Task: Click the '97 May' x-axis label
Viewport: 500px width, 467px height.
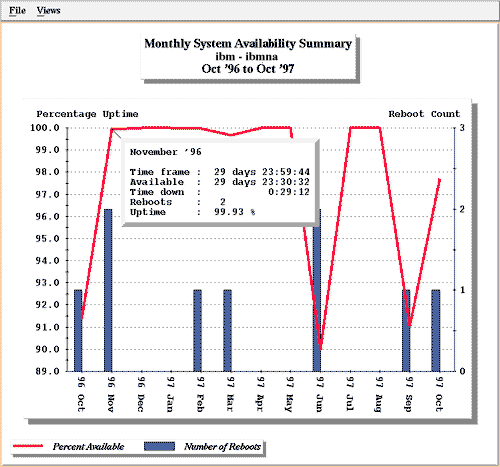Action: tap(290, 394)
